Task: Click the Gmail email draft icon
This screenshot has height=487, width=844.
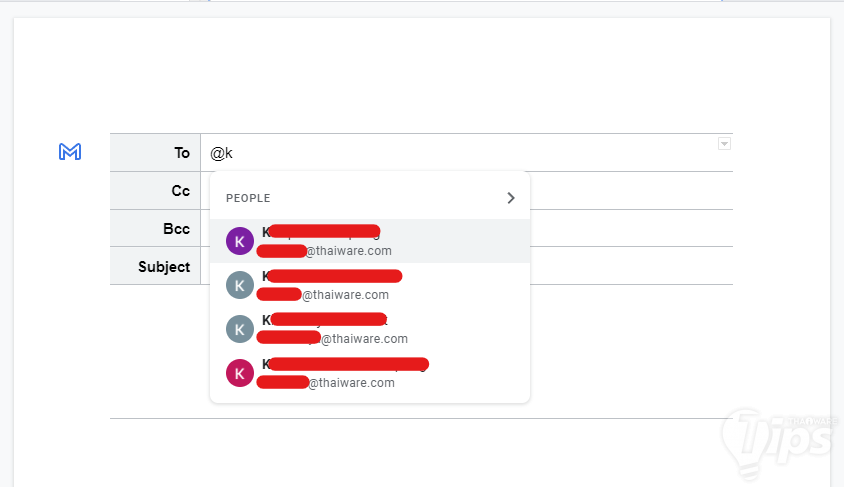Action: point(70,152)
